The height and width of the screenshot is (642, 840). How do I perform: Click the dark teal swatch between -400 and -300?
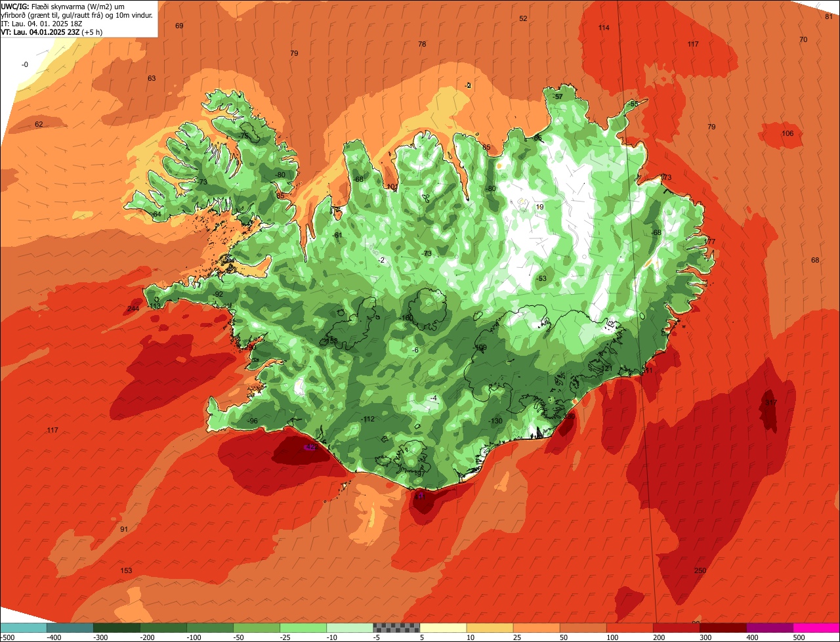(70, 628)
